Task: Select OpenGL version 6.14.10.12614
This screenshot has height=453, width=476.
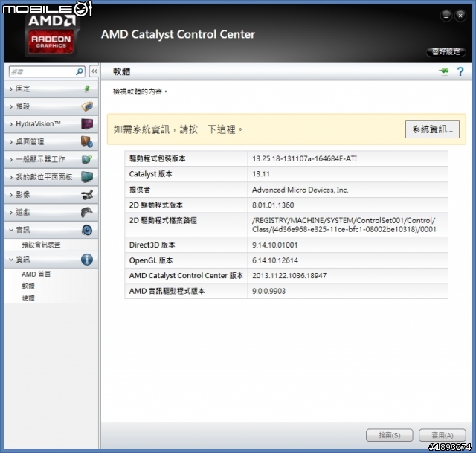Action: pyautogui.click(x=275, y=260)
